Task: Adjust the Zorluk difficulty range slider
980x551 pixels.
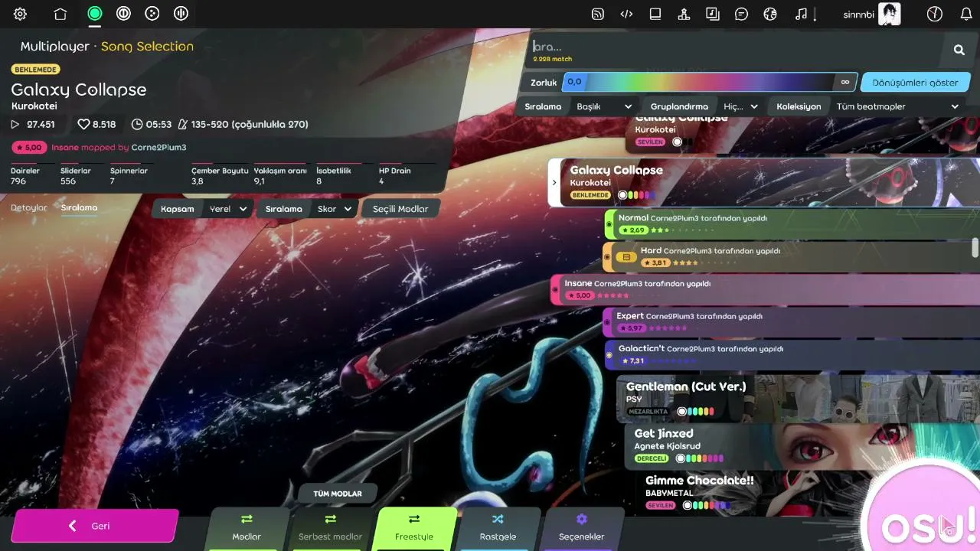Action: point(710,82)
